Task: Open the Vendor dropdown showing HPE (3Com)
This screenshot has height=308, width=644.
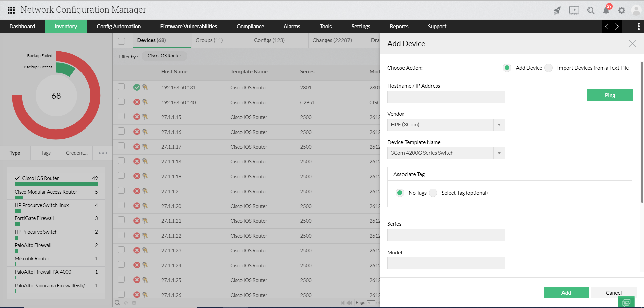Action: coord(446,125)
